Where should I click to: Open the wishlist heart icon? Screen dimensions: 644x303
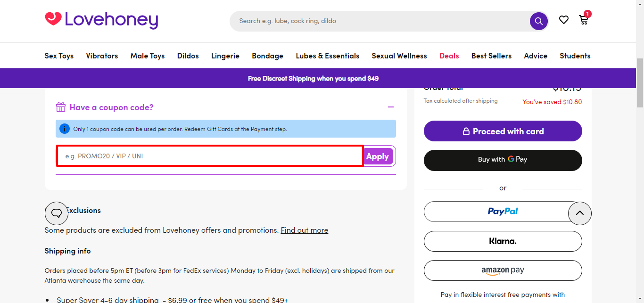pos(564,20)
